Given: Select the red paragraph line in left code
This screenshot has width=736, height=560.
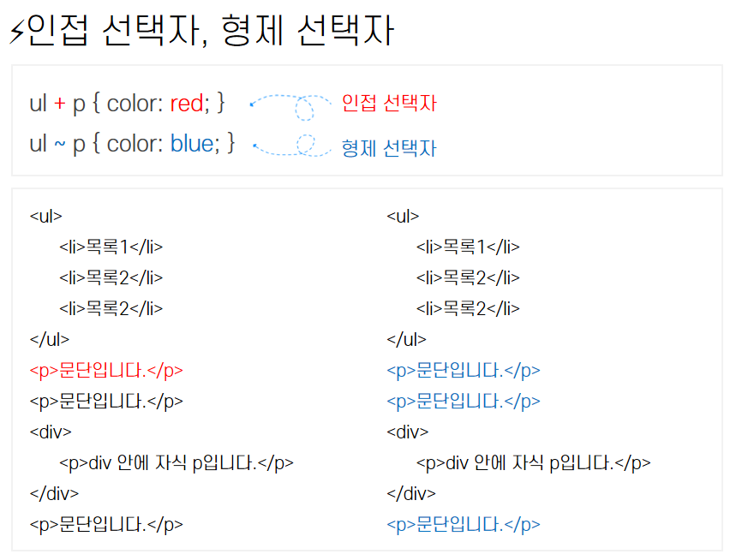Looking at the screenshot, I should tap(106, 371).
